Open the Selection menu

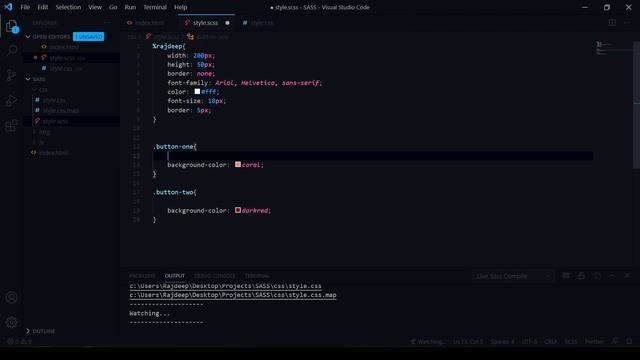coord(68,7)
